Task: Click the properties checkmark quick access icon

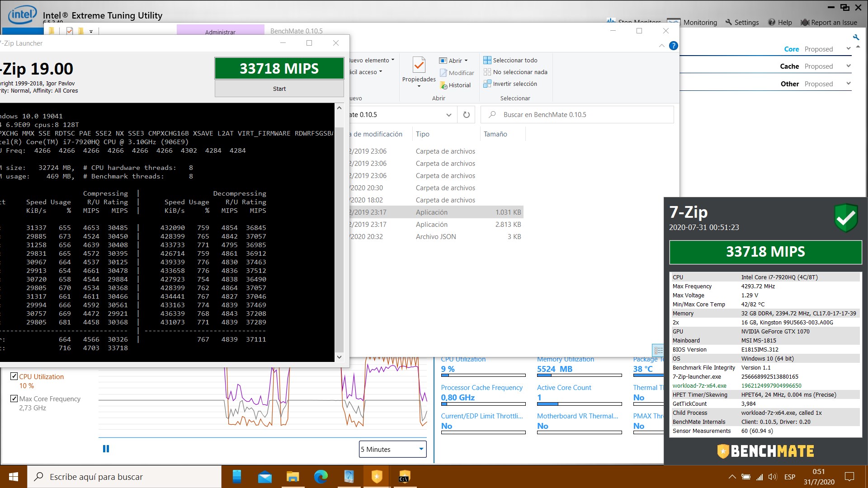Action: click(x=69, y=31)
